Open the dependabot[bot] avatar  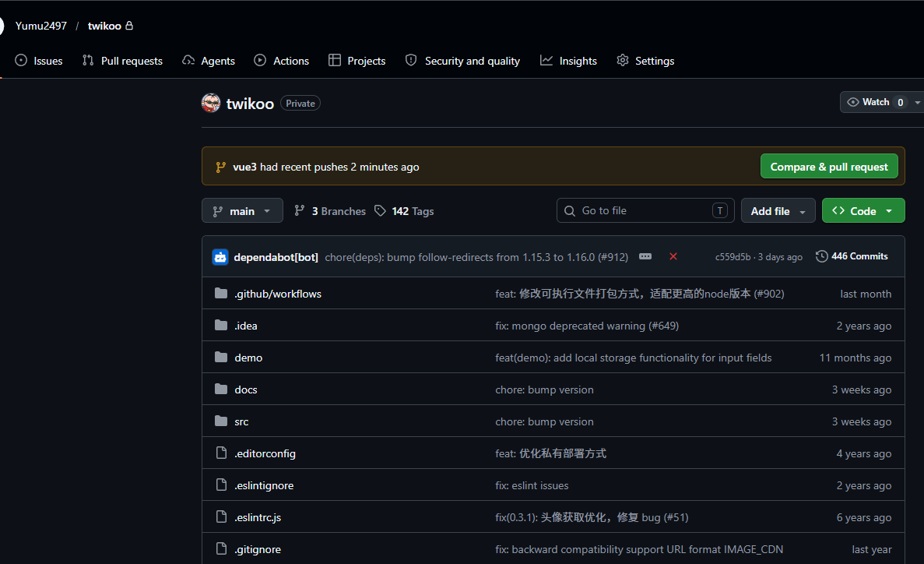220,257
